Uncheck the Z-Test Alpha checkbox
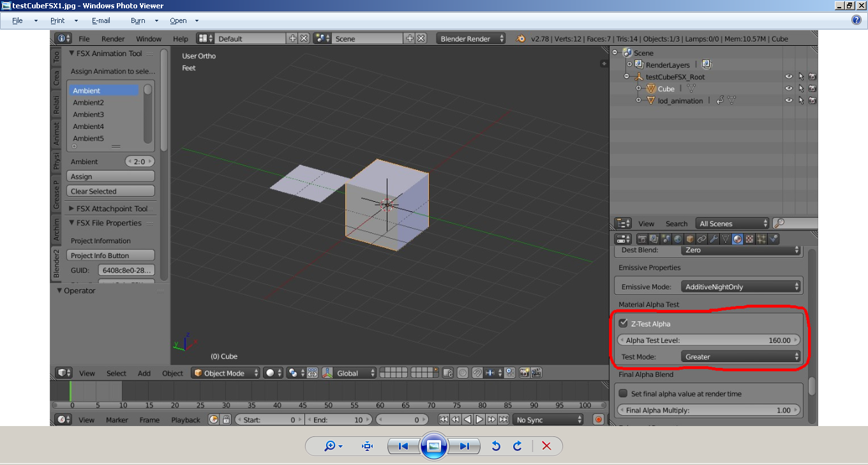868x465 pixels. 624,323
